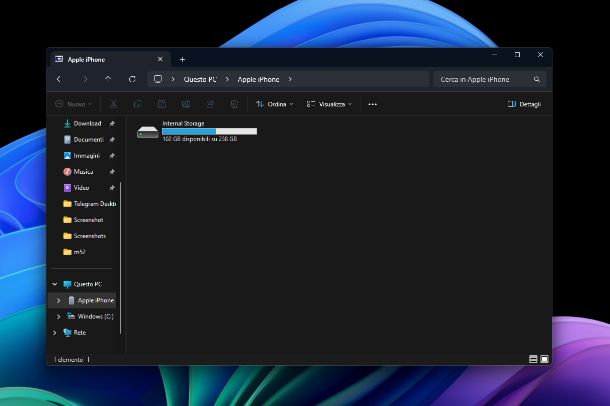610x406 pixels.
Task: Open the Ordina sort dropdown
Action: tap(275, 104)
